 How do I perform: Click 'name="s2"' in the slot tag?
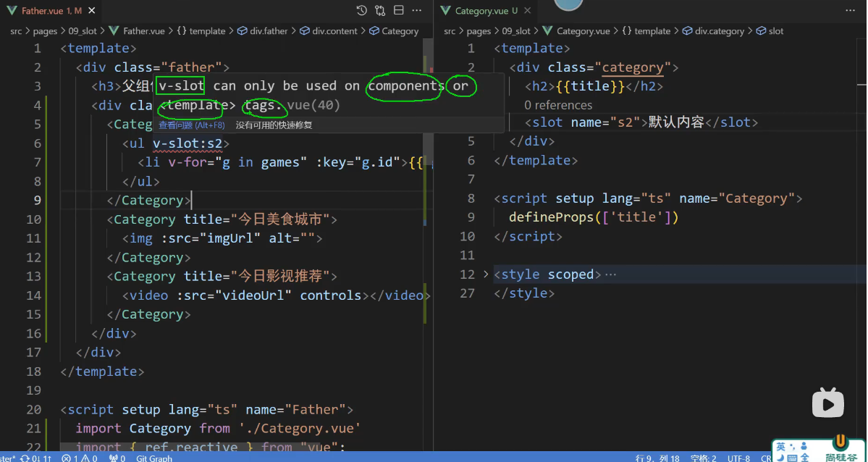point(606,122)
